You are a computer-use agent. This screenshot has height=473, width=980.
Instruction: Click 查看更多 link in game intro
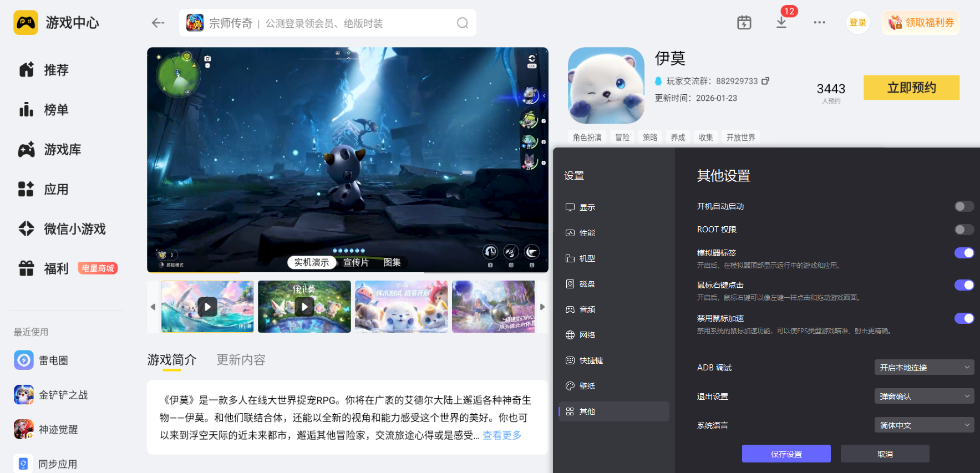[502, 435]
